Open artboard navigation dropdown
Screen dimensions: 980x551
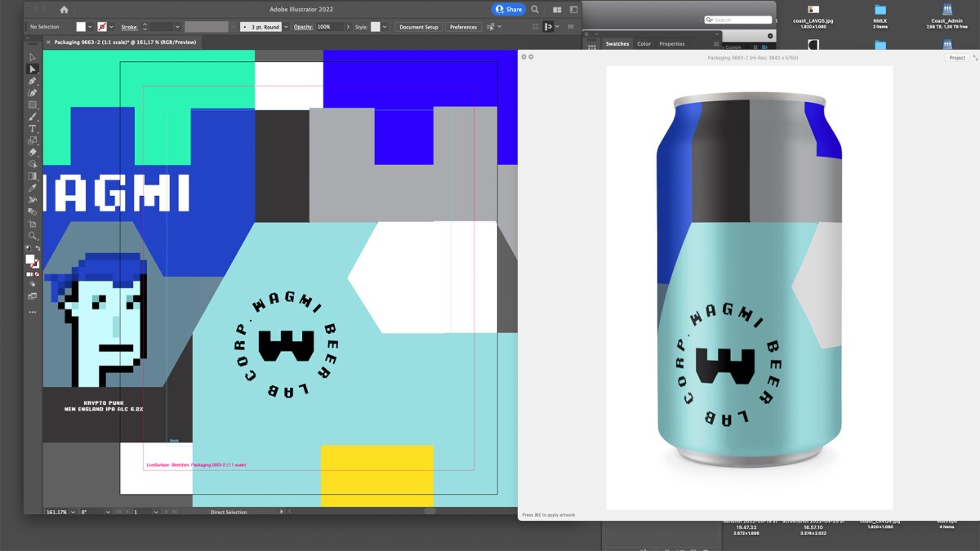click(x=154, y=512)
